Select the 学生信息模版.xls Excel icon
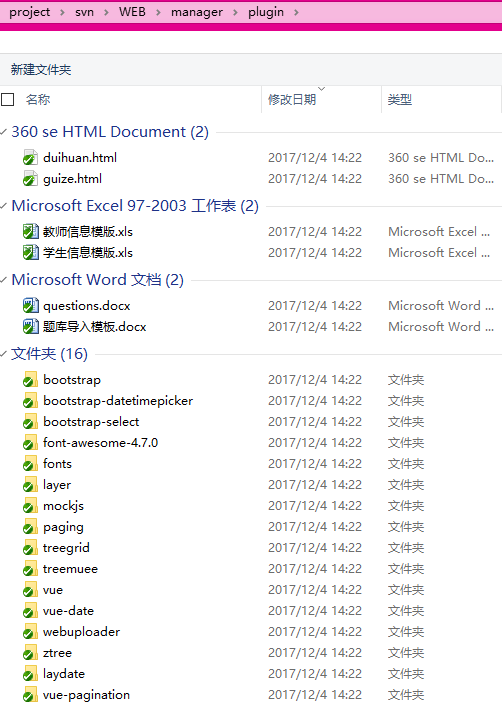The image size is (502, 711). click(30, 252)
